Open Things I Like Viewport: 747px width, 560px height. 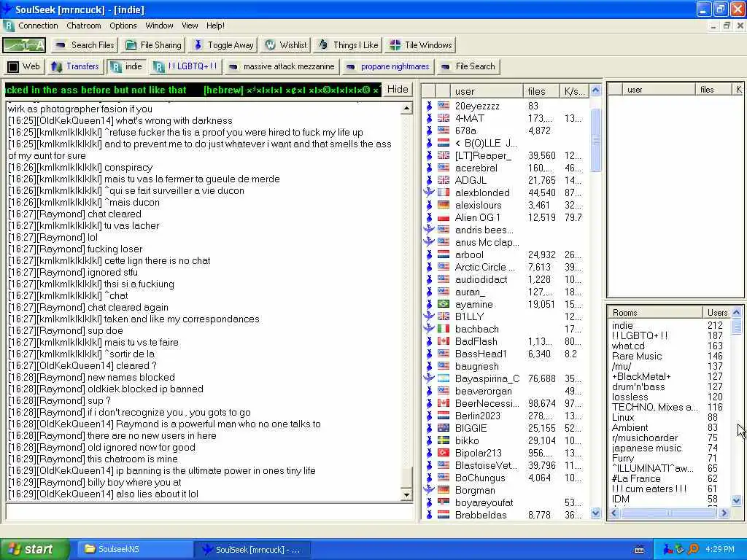[x=348, y=45]
